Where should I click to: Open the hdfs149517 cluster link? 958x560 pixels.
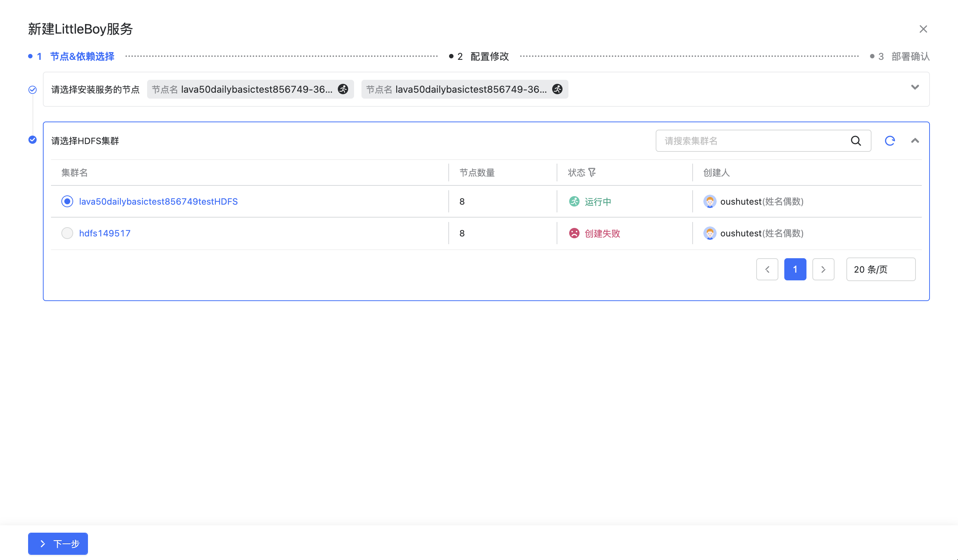[105, 233]
